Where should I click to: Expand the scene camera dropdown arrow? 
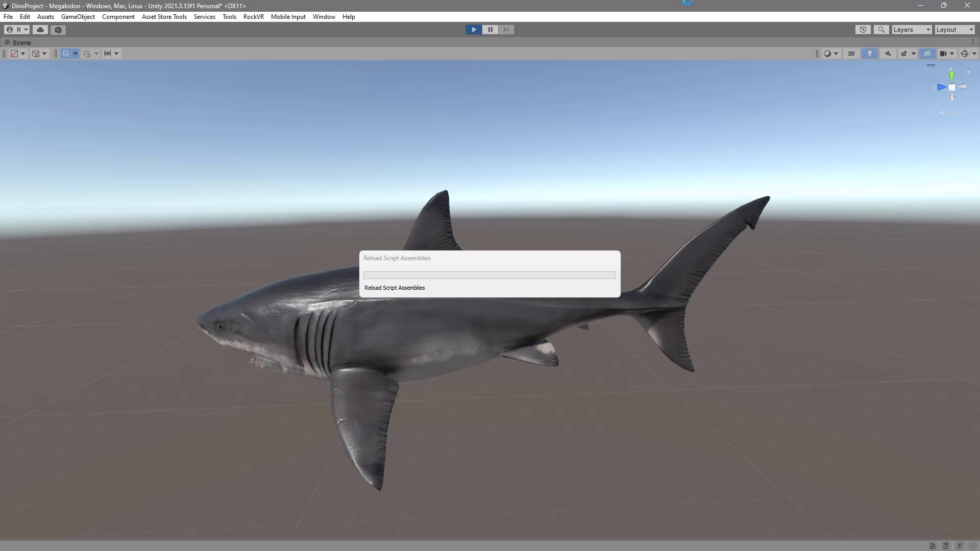[952, 54]
